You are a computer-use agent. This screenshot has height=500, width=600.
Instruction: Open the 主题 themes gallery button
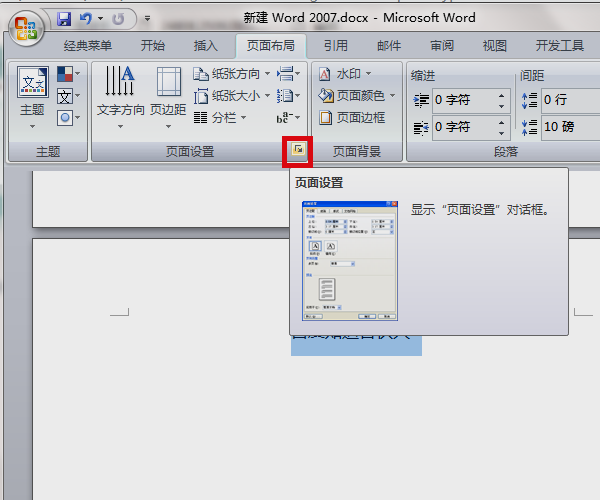coord(33,98)
